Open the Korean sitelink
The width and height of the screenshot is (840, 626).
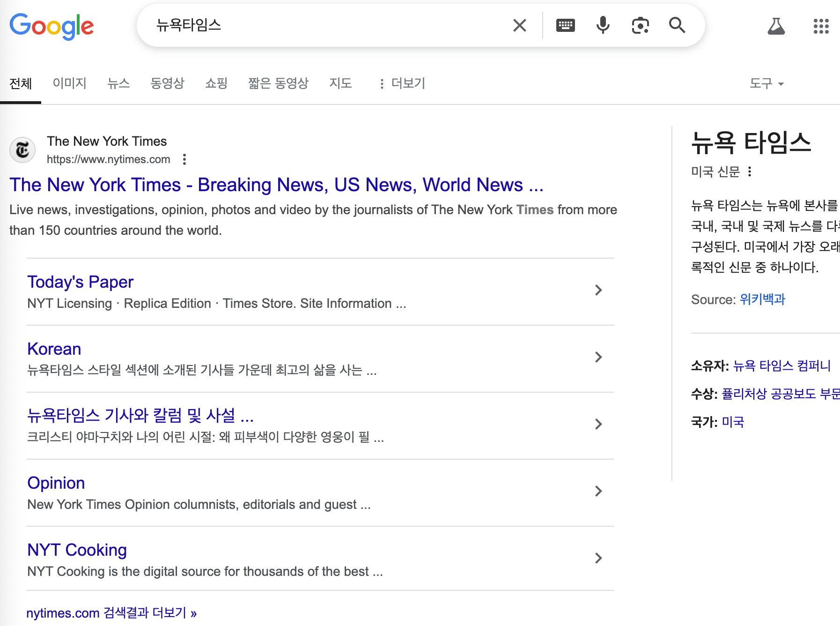54,349
